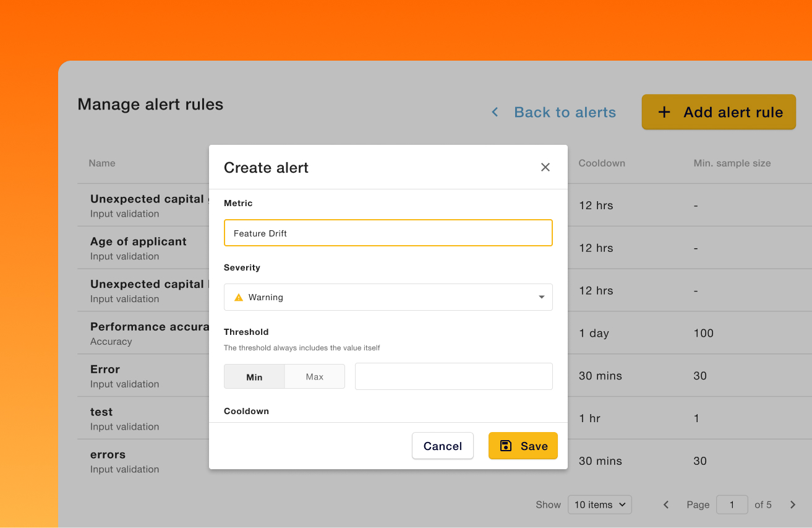This screenshot has height=528, width=812.
Task: Add a new alert rule
Action: point(719,112)
